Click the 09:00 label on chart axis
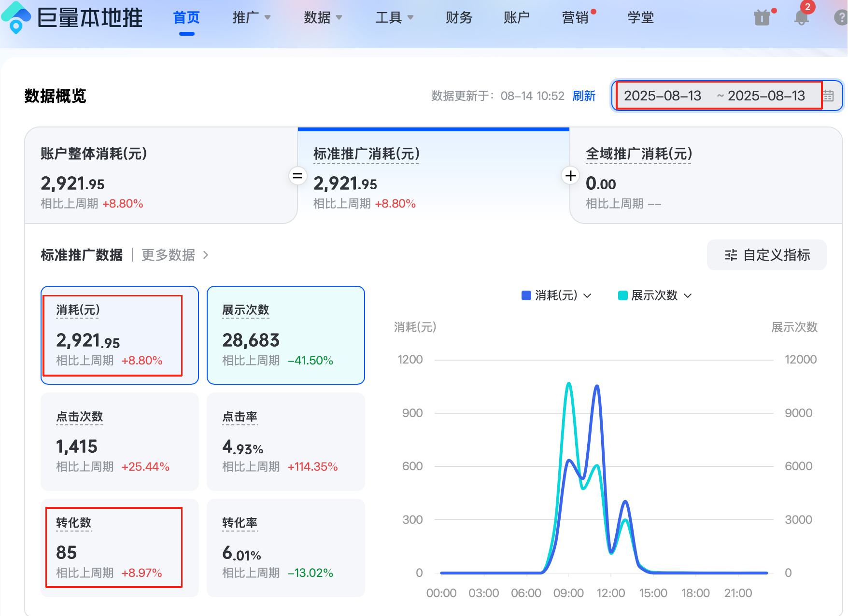The width and height of the screenshot is (848, 616). pyautogui.click(x=568, y=593)
